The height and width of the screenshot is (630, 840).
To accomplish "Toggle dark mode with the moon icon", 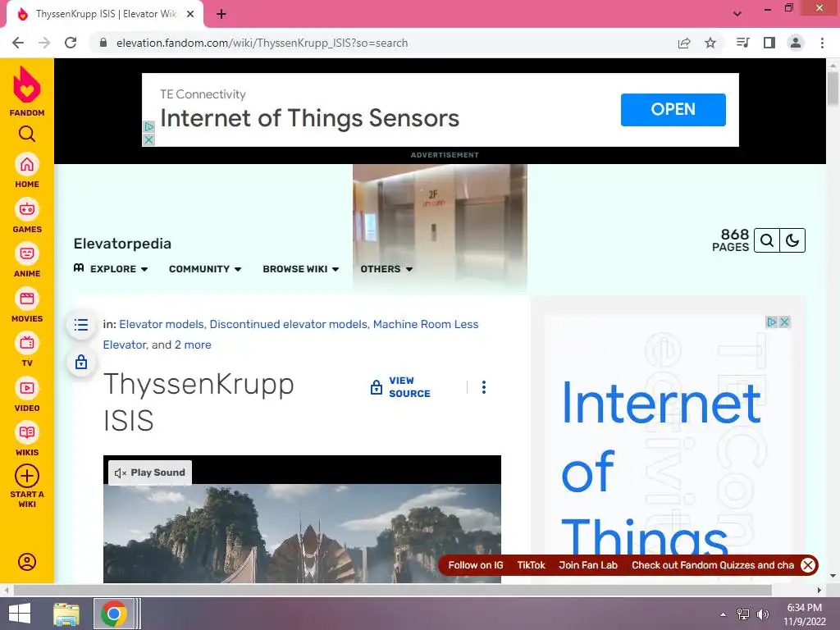I will tap(792, 240).
